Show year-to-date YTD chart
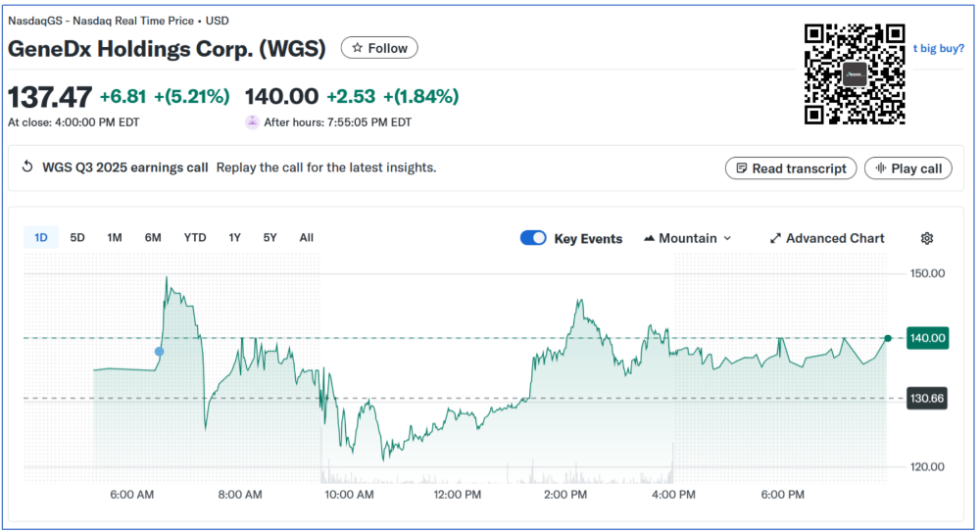 [x=195, y=237]
